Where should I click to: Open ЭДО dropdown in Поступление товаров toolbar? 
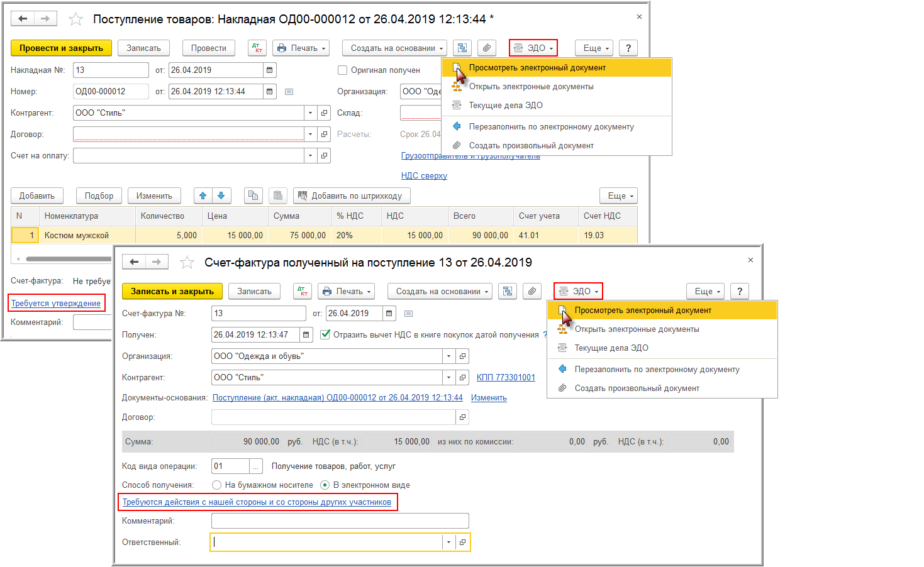[533, 48]
